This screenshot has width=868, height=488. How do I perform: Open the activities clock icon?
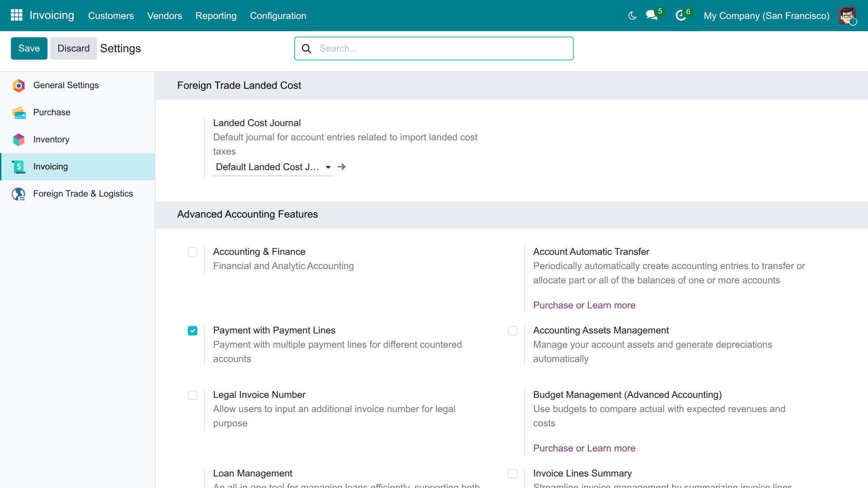coord(680,16)
